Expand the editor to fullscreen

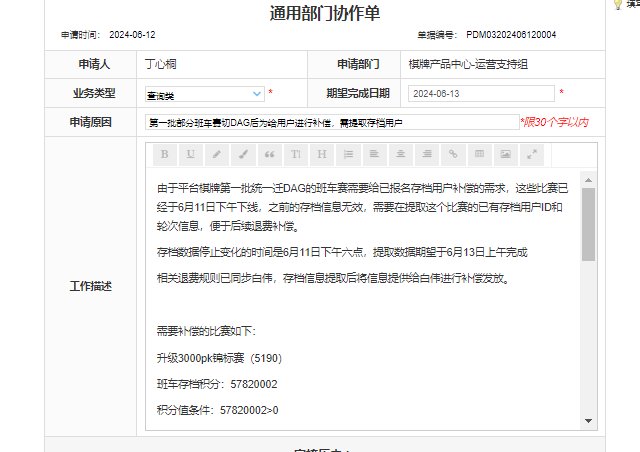tap(532, 154)
